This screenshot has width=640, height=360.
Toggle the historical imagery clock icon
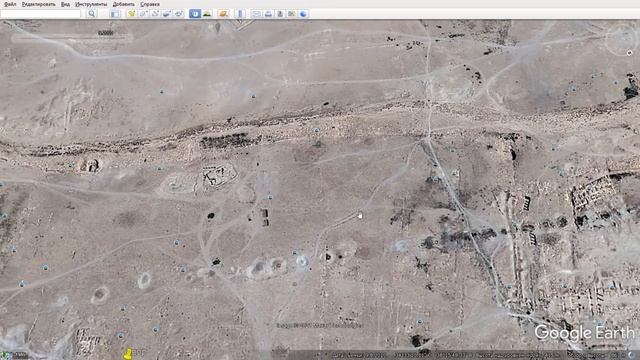195,14
